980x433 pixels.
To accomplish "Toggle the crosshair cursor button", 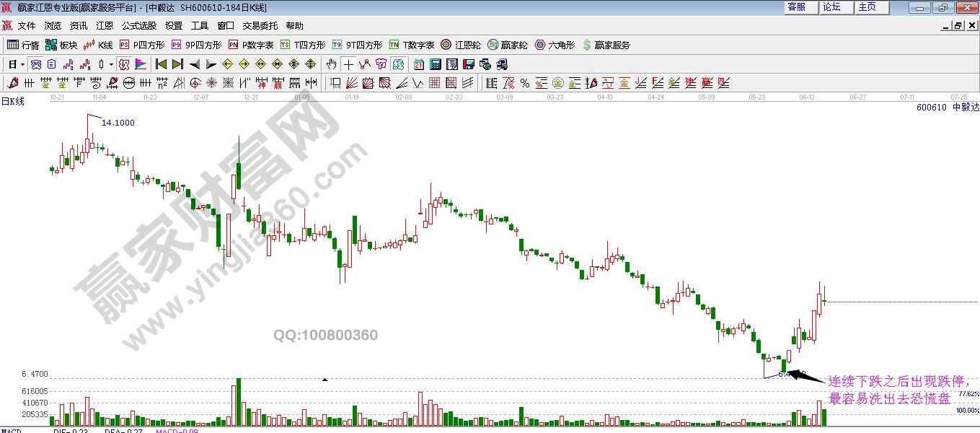I will coord(348,64).
